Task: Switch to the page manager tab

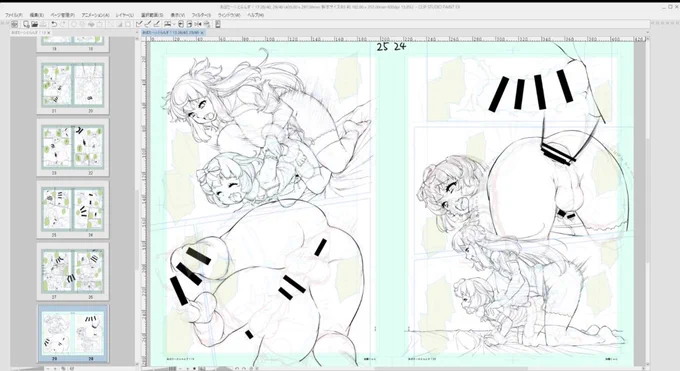Action: coord(28,33)
